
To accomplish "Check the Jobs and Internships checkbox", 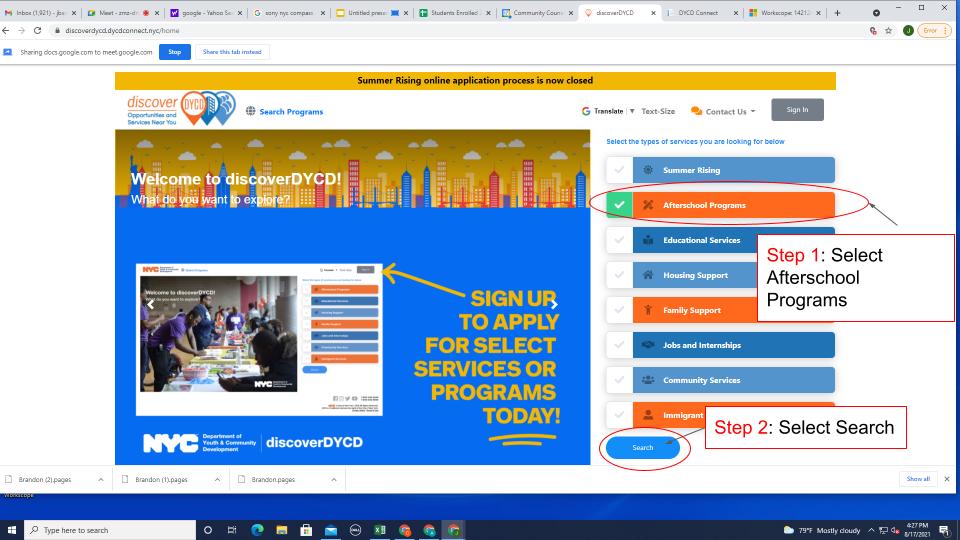I will click(619, 345).
